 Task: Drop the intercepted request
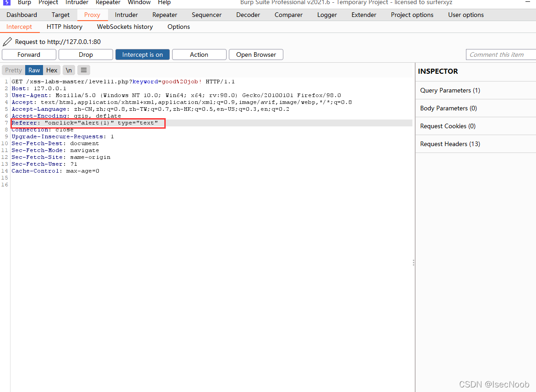(86, 55)
